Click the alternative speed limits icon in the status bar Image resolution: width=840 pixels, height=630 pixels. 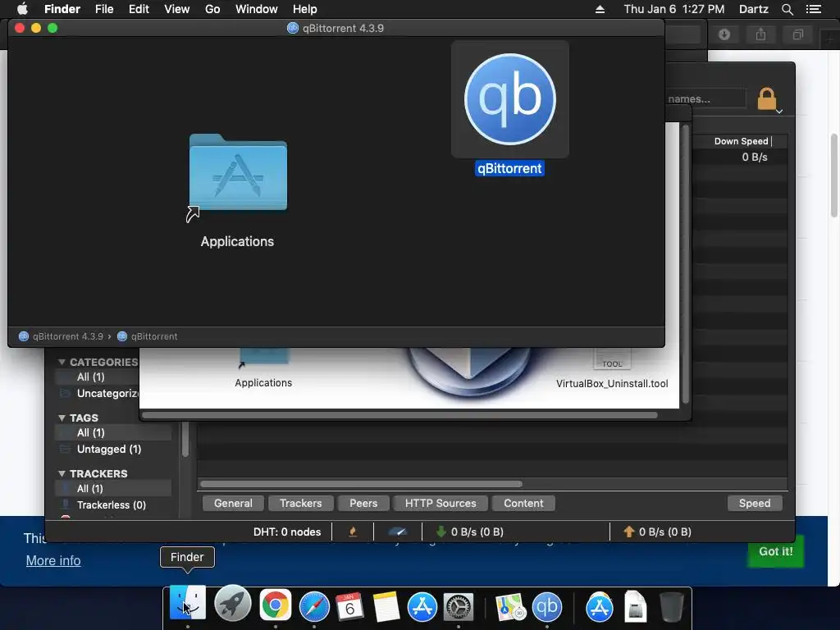[x=398, y=532]
